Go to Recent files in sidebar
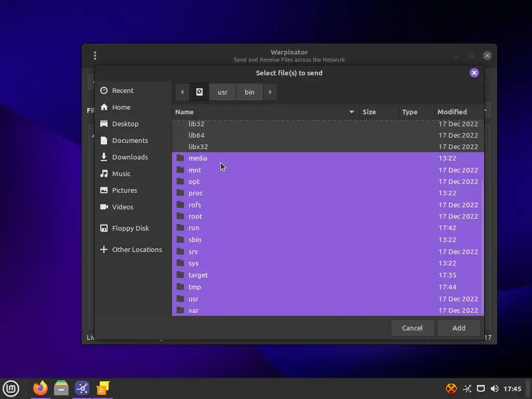The image size is (532, 399). [x=133, y=90]
